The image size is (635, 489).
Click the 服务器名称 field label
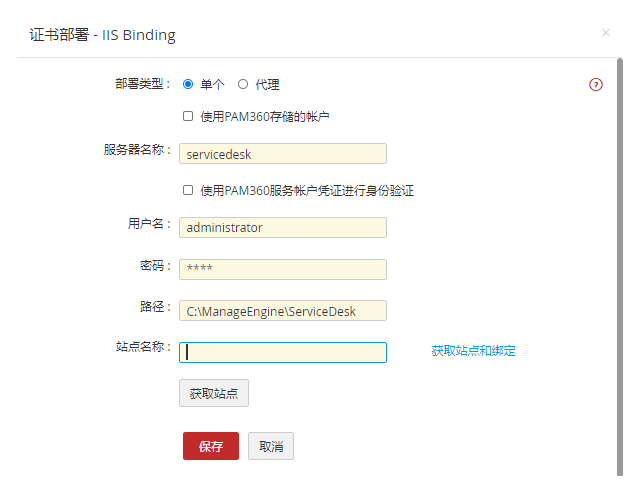click(x=137, y=150)
